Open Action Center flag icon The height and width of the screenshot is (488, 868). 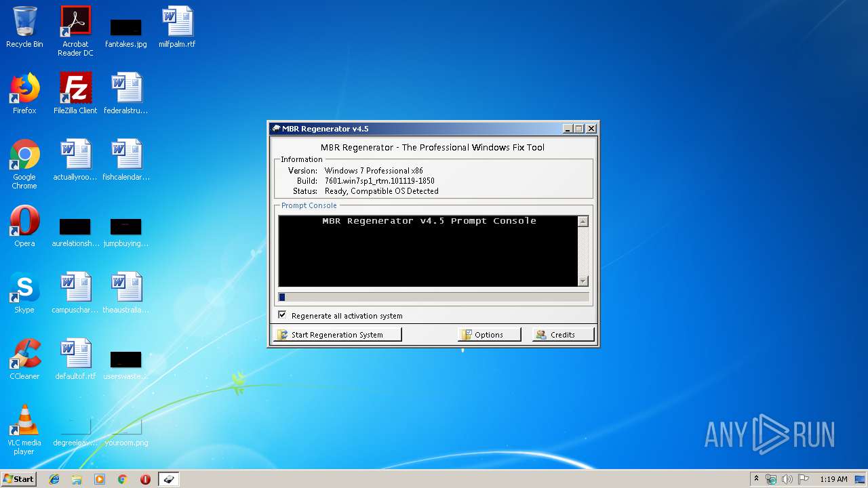point(804,479)
